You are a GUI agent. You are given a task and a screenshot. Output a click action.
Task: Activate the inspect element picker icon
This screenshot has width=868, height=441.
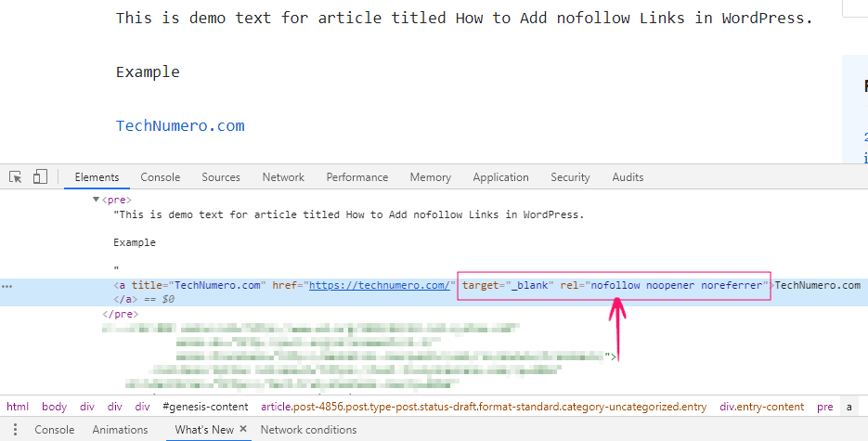point(16,177)
